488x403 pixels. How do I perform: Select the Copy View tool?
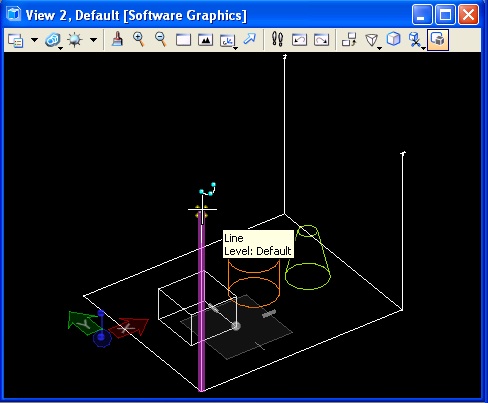click(349, 40)
